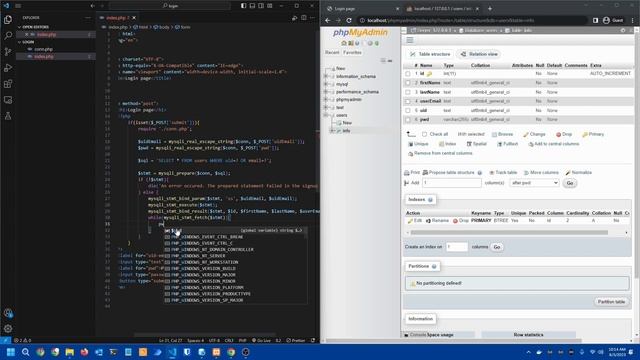
Task: Open the Source Control view in VS Code
Action: click(8, 51)
